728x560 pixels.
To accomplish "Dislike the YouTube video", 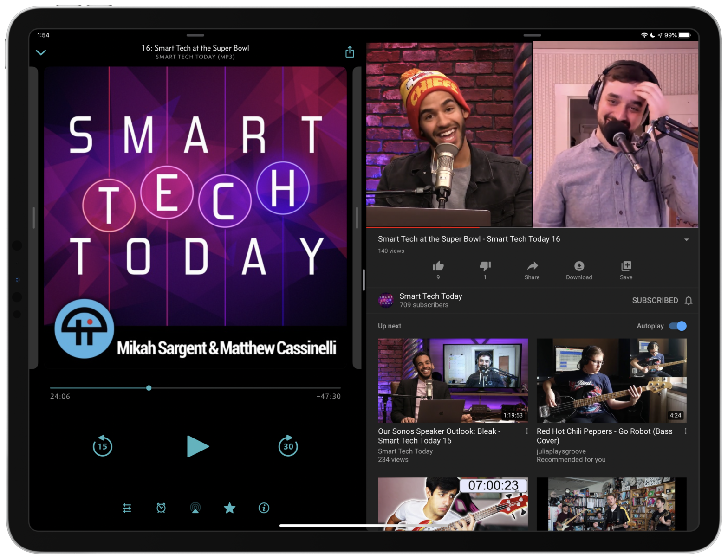I will (x=485, y=266).
